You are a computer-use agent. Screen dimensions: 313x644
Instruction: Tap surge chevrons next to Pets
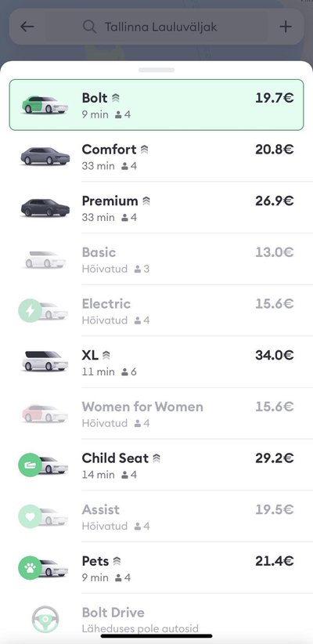pos(117,561)
